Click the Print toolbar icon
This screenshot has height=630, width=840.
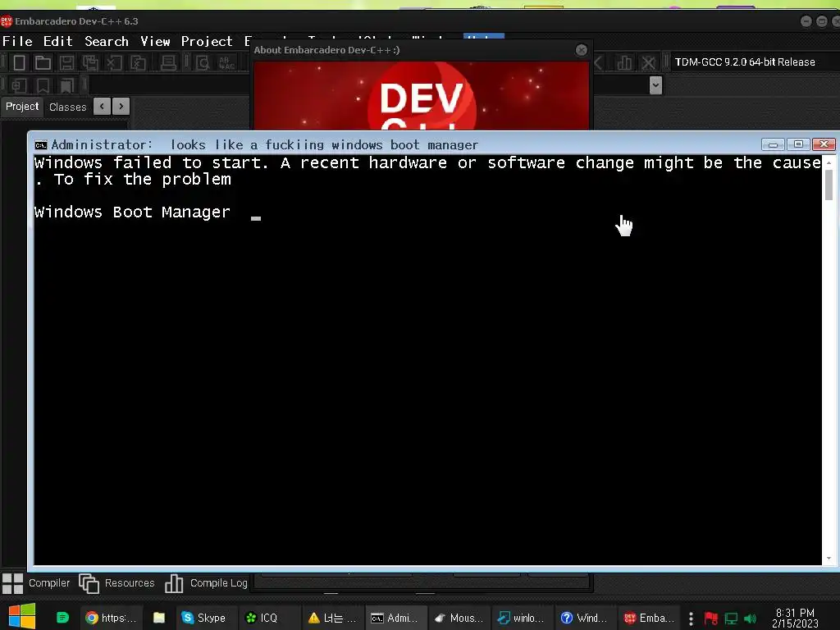[168, 62]
